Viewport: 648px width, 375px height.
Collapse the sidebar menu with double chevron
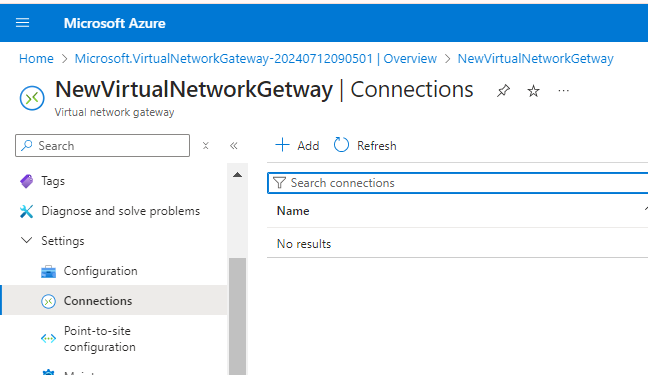[233, 146]
